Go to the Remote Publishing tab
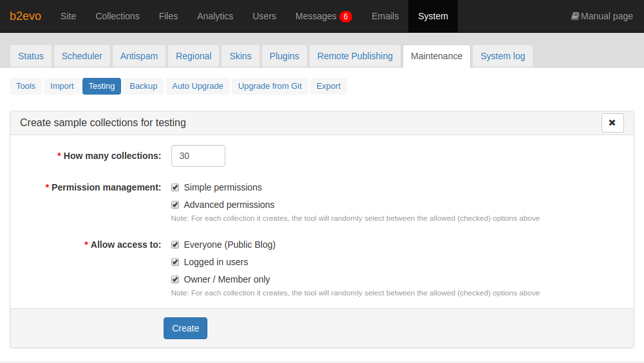 355,56
